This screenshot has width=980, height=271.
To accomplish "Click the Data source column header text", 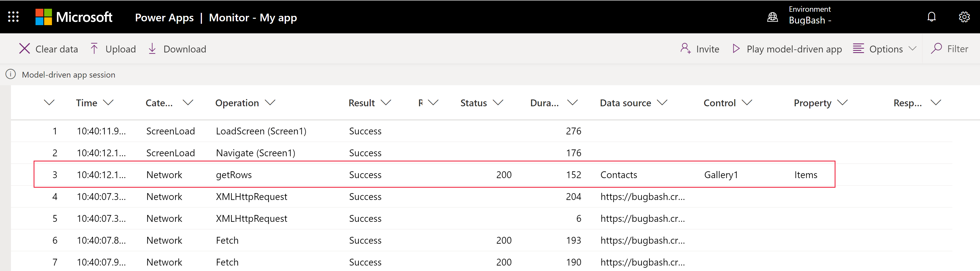I will pyautogui.click(x=625, y=103).
